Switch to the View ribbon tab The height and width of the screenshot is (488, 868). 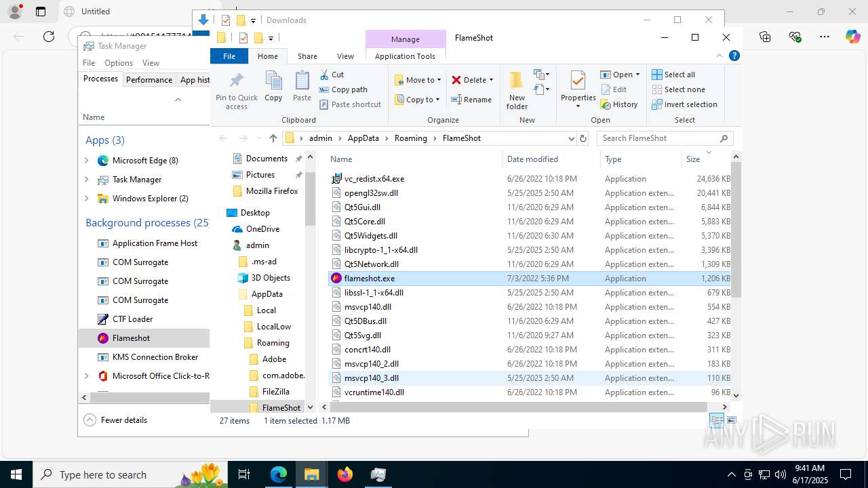click(345, 56)
